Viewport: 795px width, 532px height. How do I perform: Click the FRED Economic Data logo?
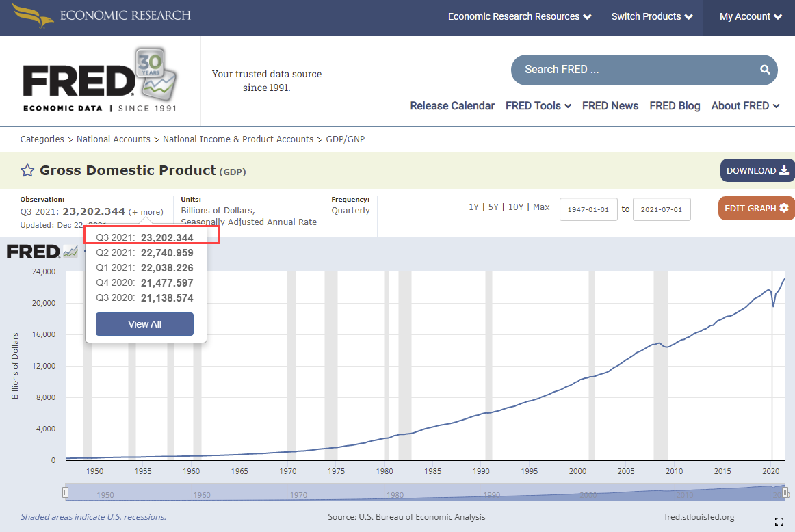(99, 81)
